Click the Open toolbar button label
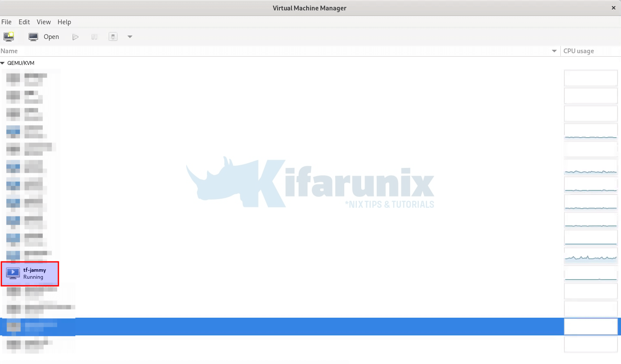The height and width of the screenshot is (364, 621). coord(51,37)
